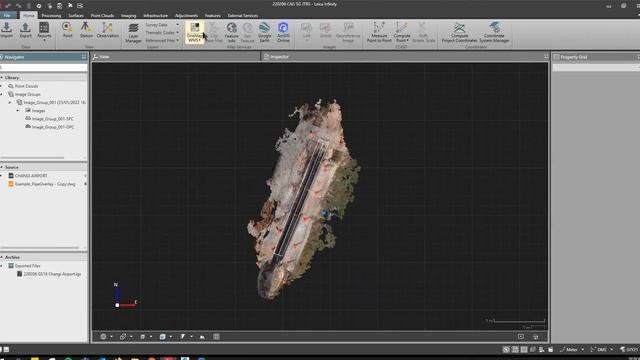The image size is (640, 360).
Task: Click the north-east axis indicator
Action: point(124,296)
